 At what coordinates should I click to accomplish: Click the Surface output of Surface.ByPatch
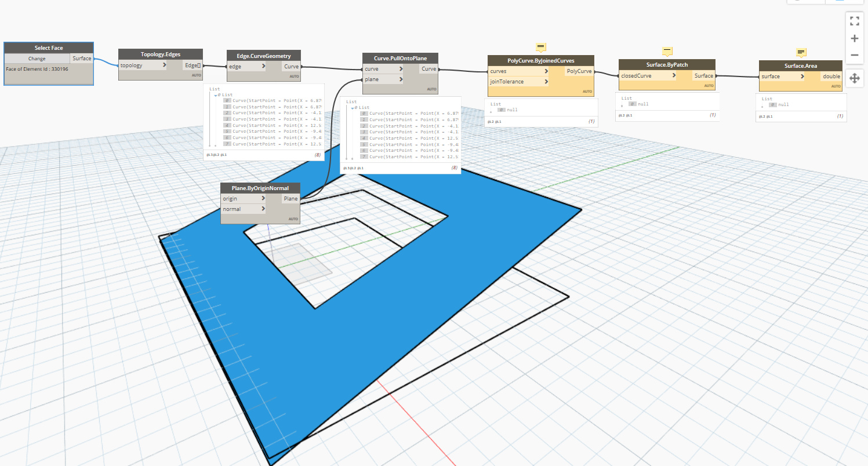point(704,75)
